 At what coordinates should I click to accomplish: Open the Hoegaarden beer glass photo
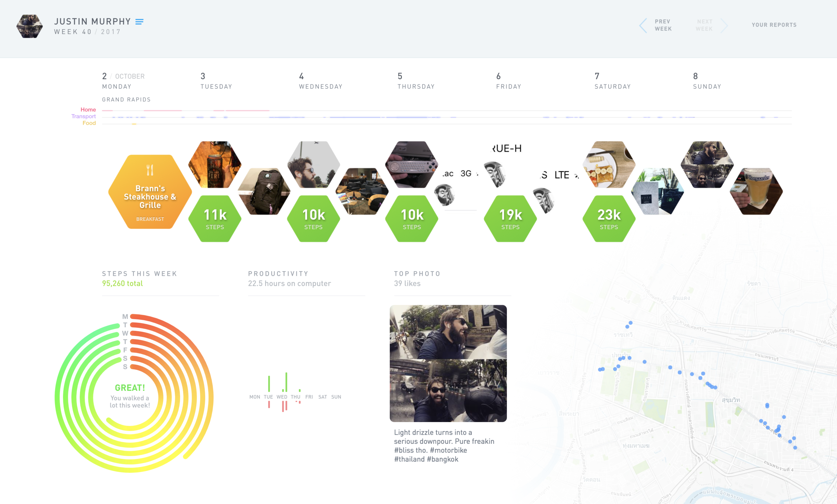pyautogui.click(x=756, y=191)
